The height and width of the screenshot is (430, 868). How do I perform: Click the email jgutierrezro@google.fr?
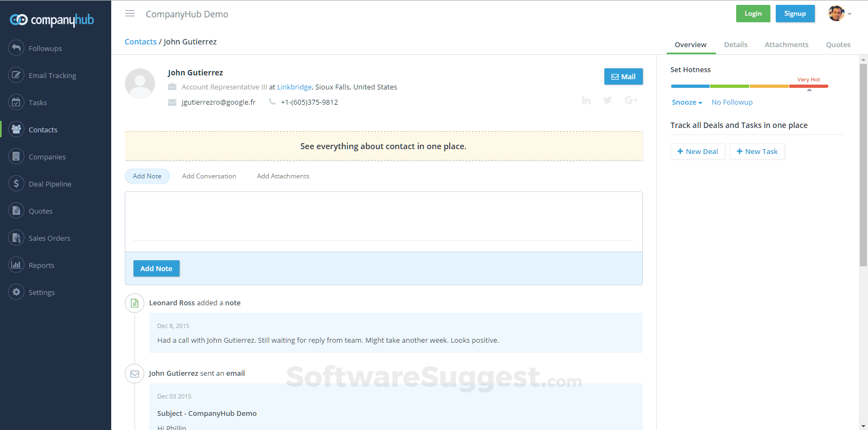click(x=218, y=102)
